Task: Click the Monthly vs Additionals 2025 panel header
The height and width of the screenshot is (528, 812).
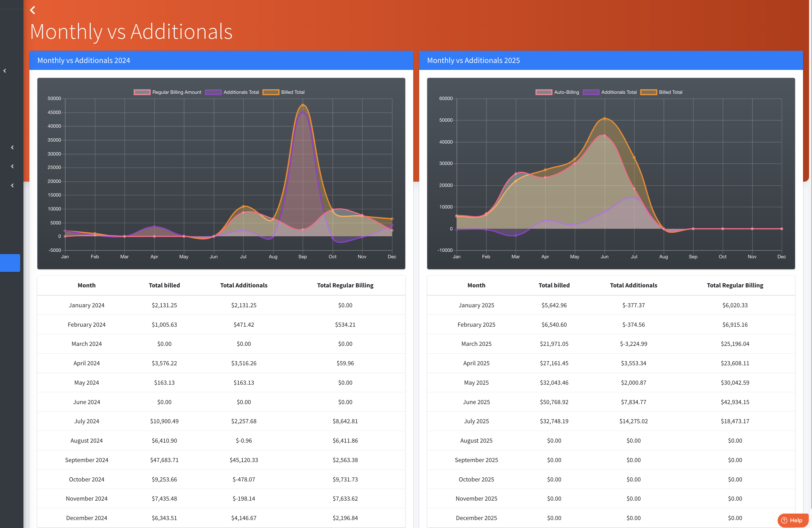Action: point(611,60)
